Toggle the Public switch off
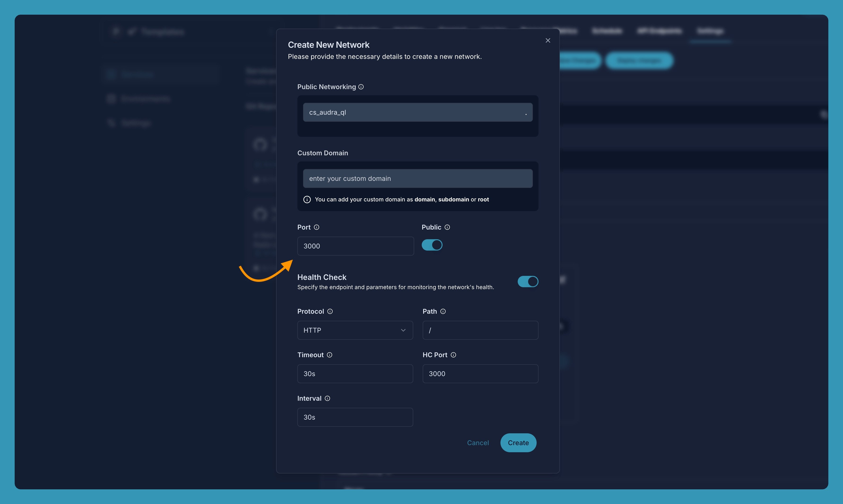 tap(432, 245)
